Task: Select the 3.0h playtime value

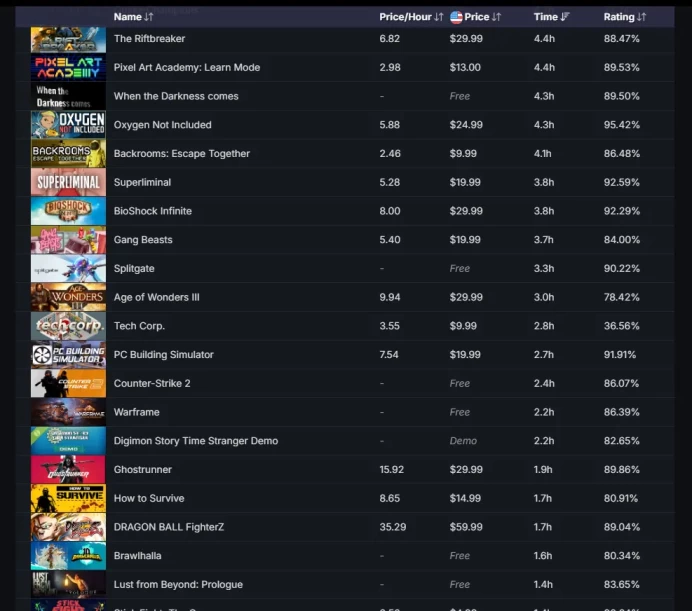Action: pos(544,297)
